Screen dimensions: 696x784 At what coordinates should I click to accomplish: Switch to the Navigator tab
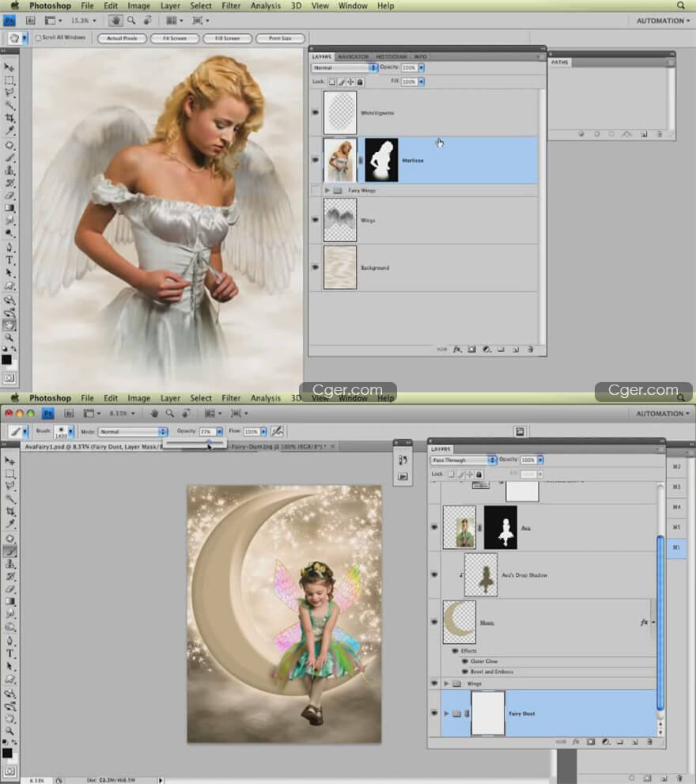[x=353, y=57]
